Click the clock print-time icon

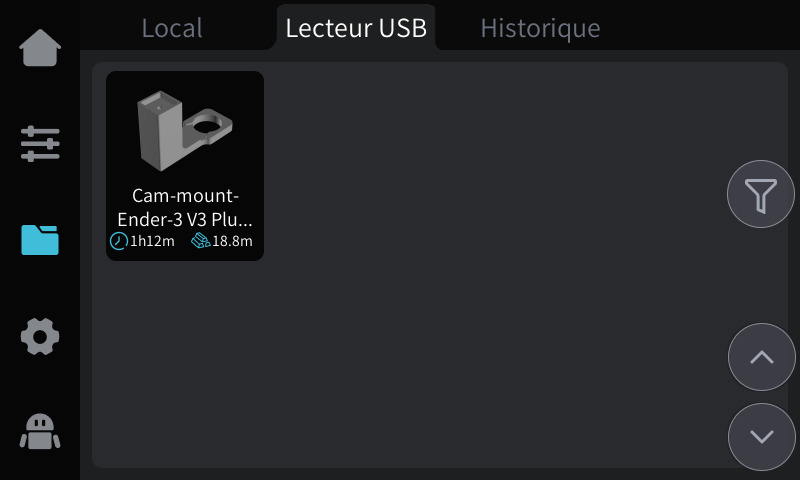click(x=119, y=241)
